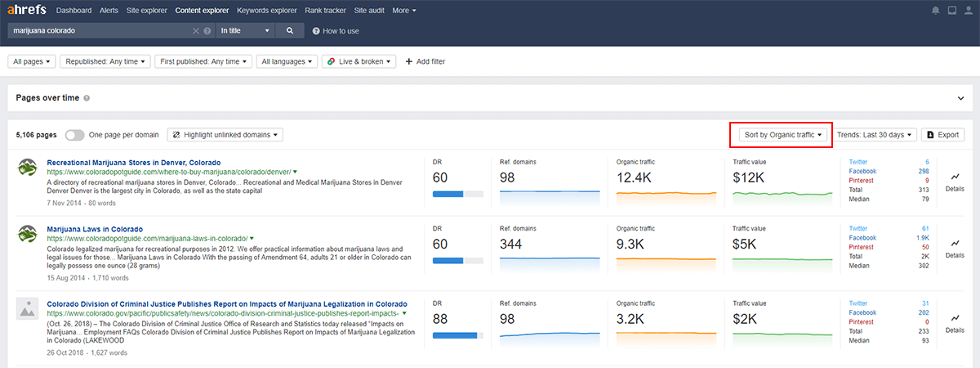Click the placeholder thumbnail of Colorado Division result

click(28, 308)
